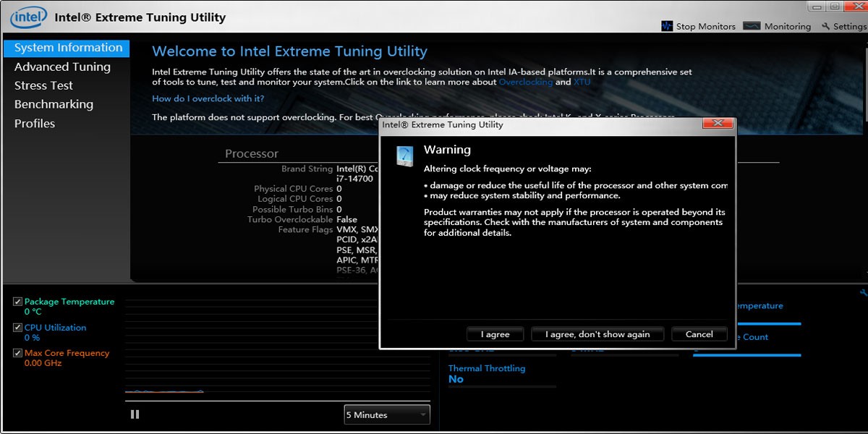Open the Stress Test section

tap(43, 85)
